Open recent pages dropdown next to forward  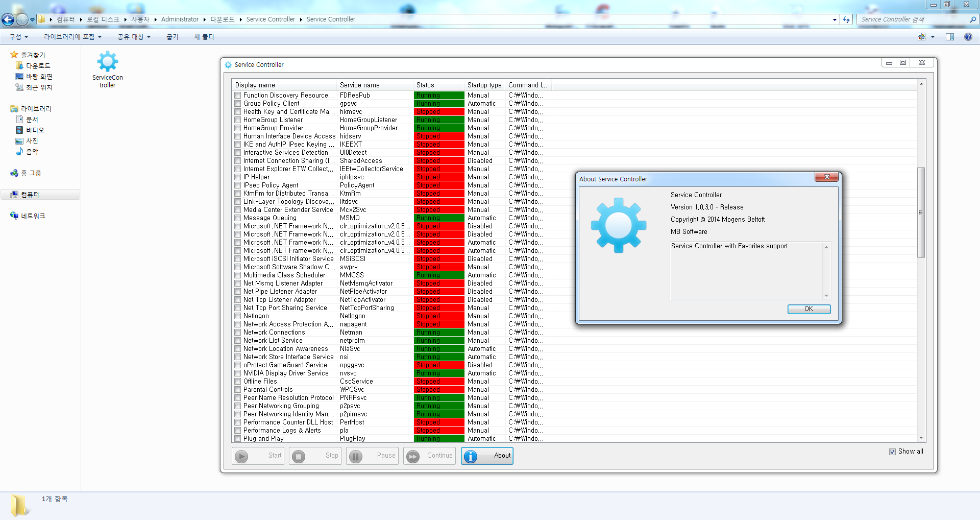[x=32, y=19]
